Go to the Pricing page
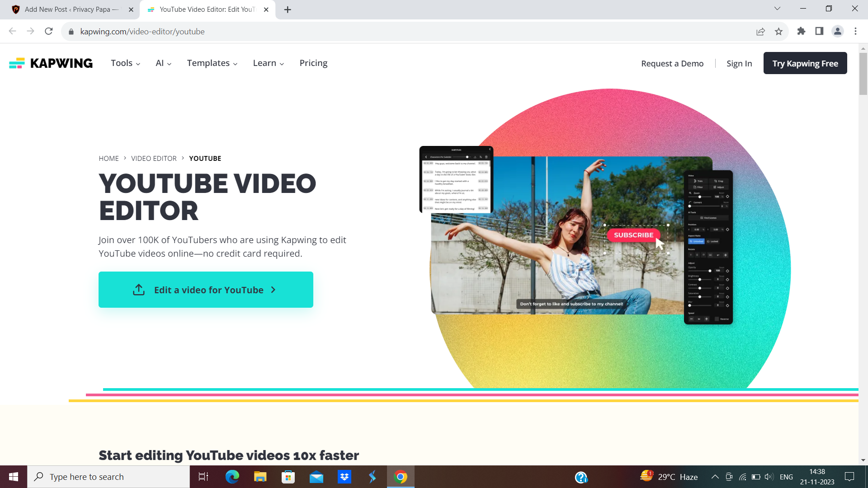 (313, 63)
